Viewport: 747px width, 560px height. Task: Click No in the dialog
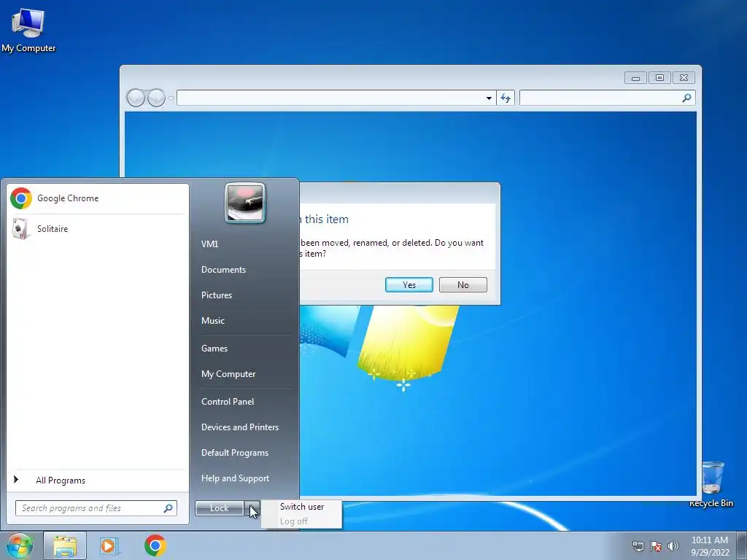click(x=463, y=285)
